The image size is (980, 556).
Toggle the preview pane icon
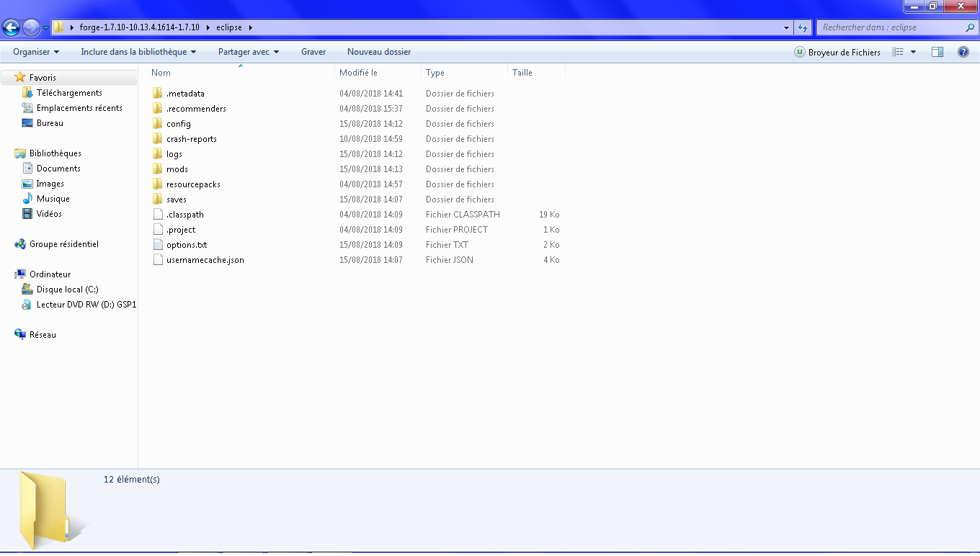click(937, 52)
